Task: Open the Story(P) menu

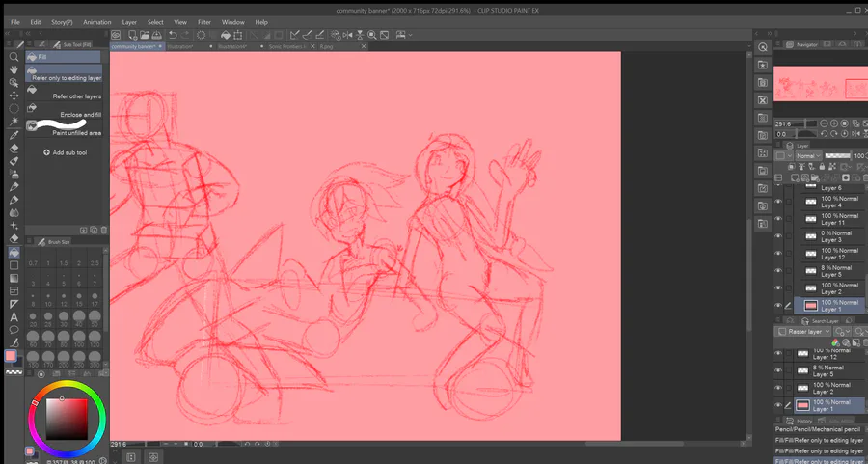Action: pos(62,22)
